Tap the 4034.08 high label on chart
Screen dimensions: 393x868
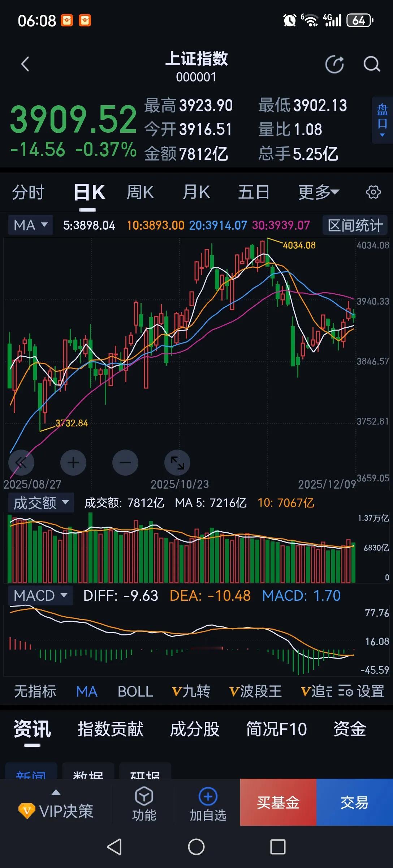[299, 245]
